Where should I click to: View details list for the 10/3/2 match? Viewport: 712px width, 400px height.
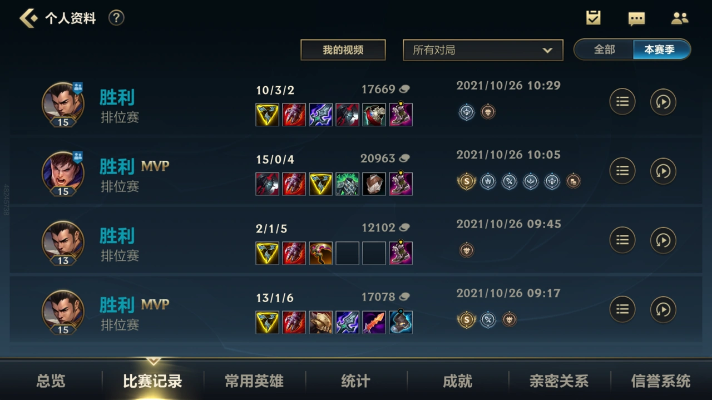tap(622, 102)
